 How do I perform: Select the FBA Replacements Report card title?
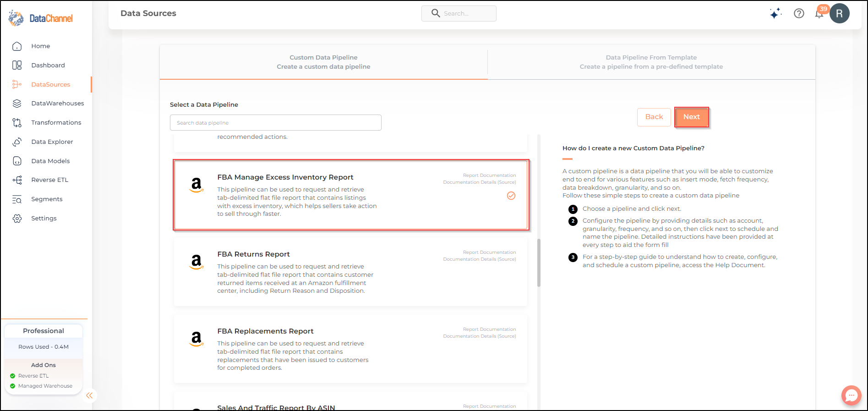(x=265, y=331)
